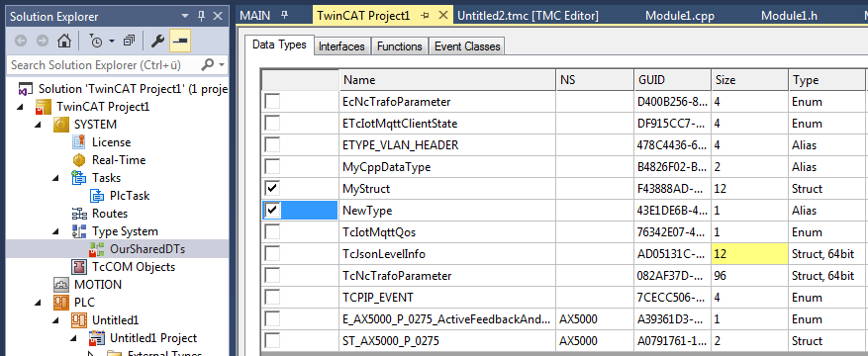Collapse the SYSTEM tree node
Image resolution: width=868 pixels, height=356 pixels.
click(39, 125)
